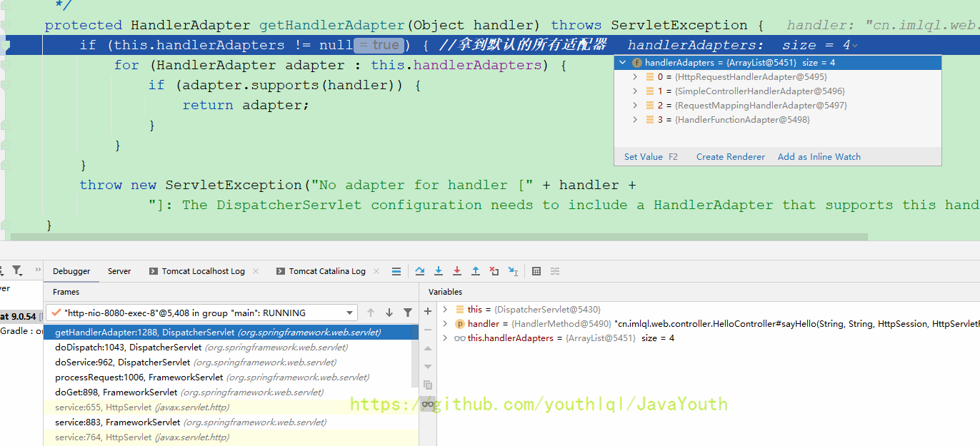Open the Evaluate Expression calculator icon

tap(536, 271)
